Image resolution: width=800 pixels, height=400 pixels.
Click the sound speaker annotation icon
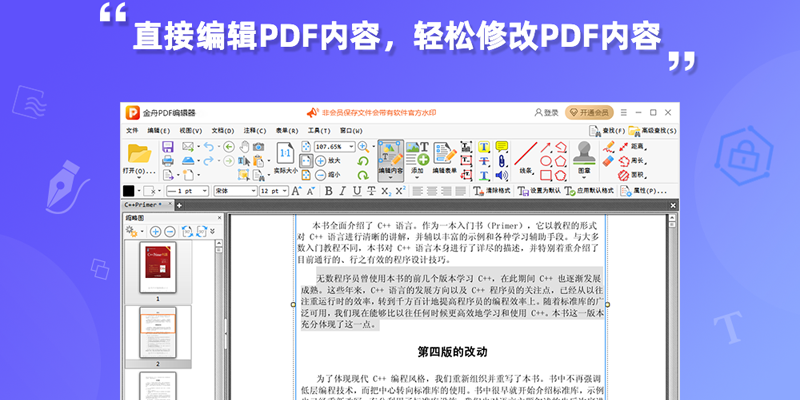pos(502,175)
